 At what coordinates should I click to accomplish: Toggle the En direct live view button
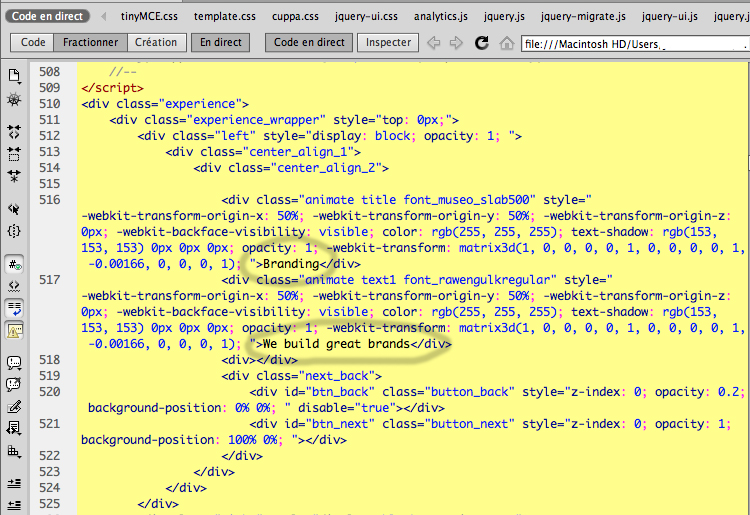(x=221, y=43)
